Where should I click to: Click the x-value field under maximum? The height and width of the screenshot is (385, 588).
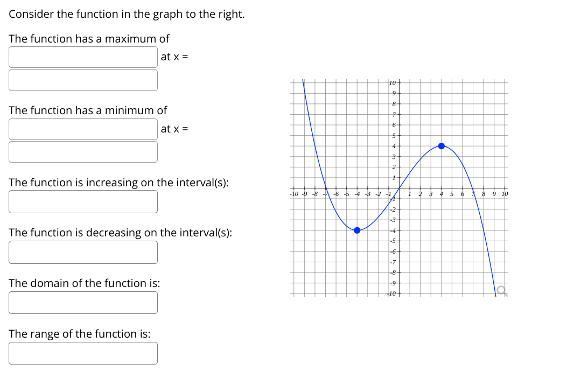pos(83,80)
